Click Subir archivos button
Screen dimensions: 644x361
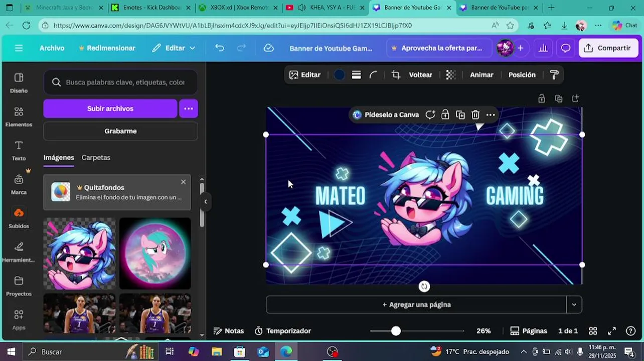coord(110,108)
